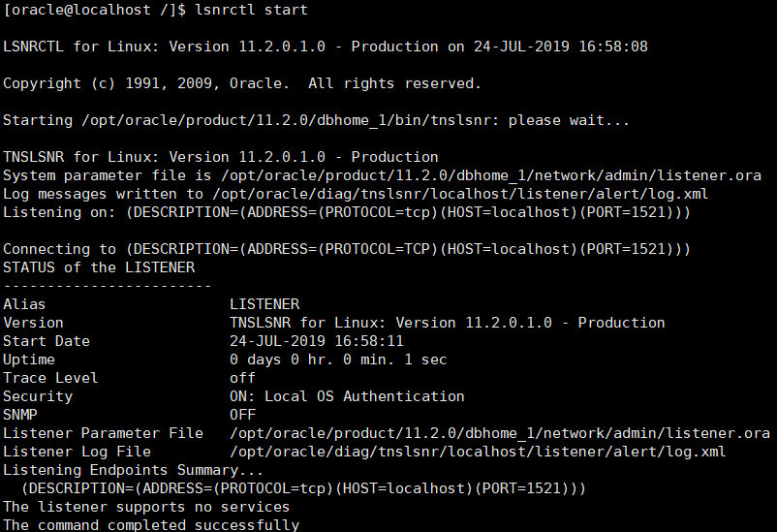The width and height of the screenshot is (777, 532).
Task: Click the 'STATUS of the LISTENER' heading
Action: [x=99, y=267]
